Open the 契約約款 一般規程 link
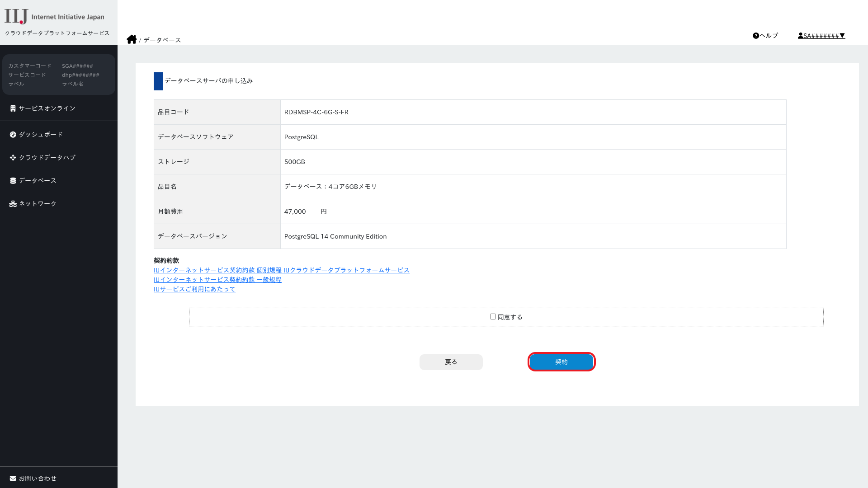 tap(217, 280)
